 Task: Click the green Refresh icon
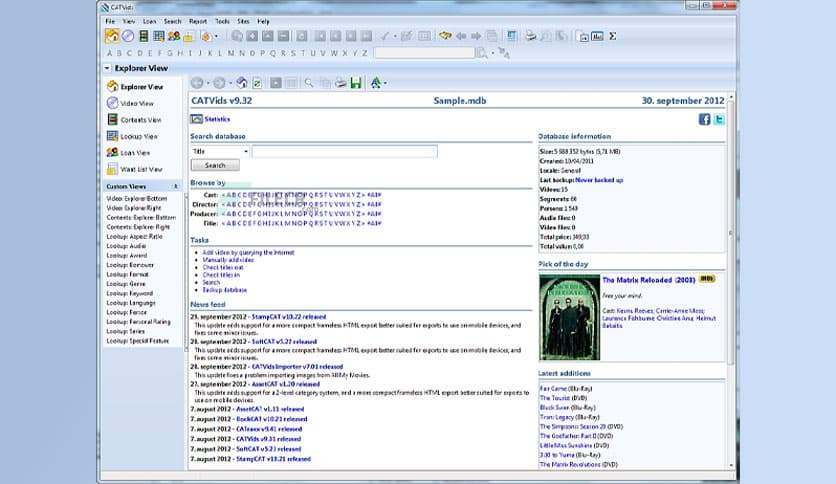point(257,83)
